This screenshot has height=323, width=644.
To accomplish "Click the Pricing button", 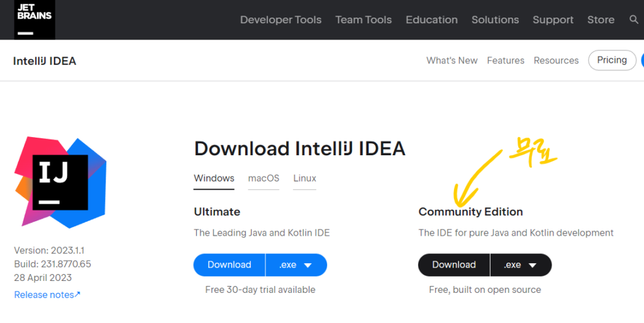I will [612, 60].
